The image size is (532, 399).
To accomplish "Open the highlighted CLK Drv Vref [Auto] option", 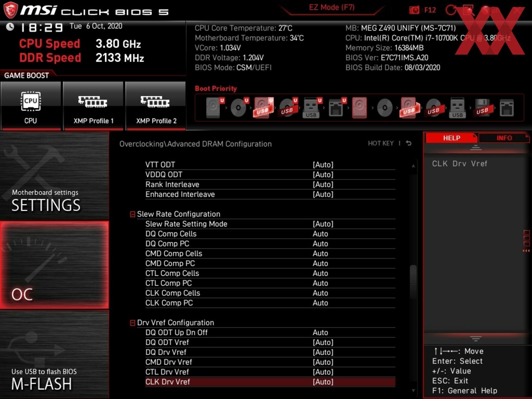I will [x=323, y=382].
